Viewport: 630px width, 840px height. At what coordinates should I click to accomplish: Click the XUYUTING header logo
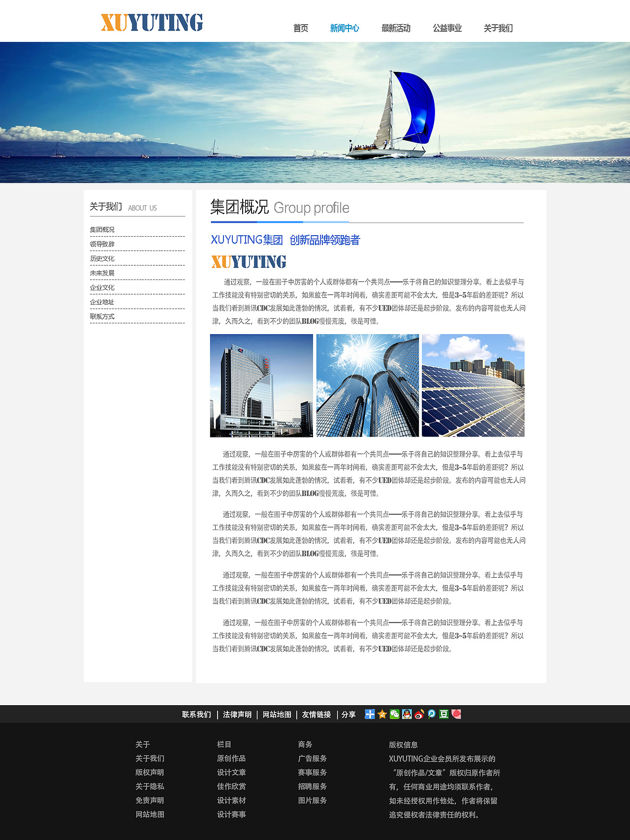tap(152, 23)
